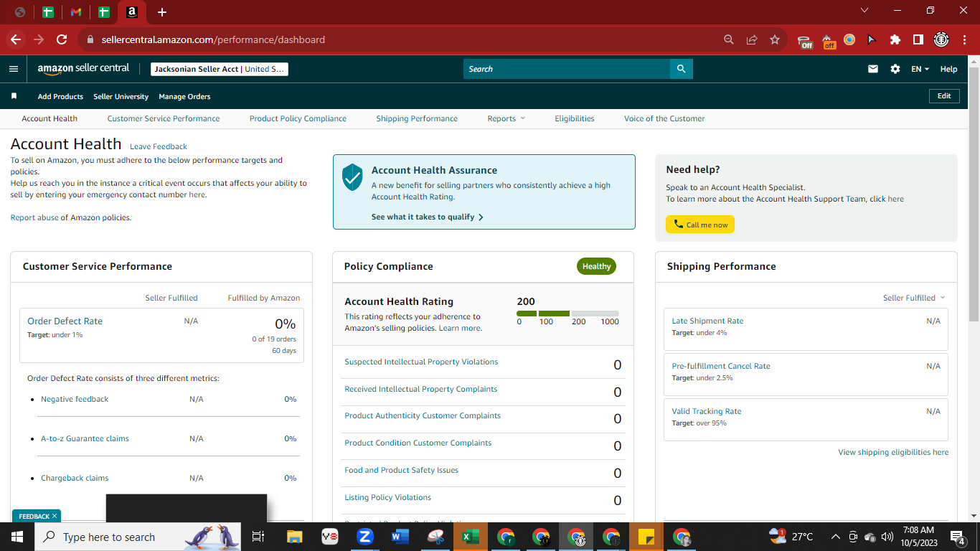Image resolution: width=980 pixels, height=551 pixels.
Task: Open the Chrome three-dot menu
Action: [x=963, y=39]
